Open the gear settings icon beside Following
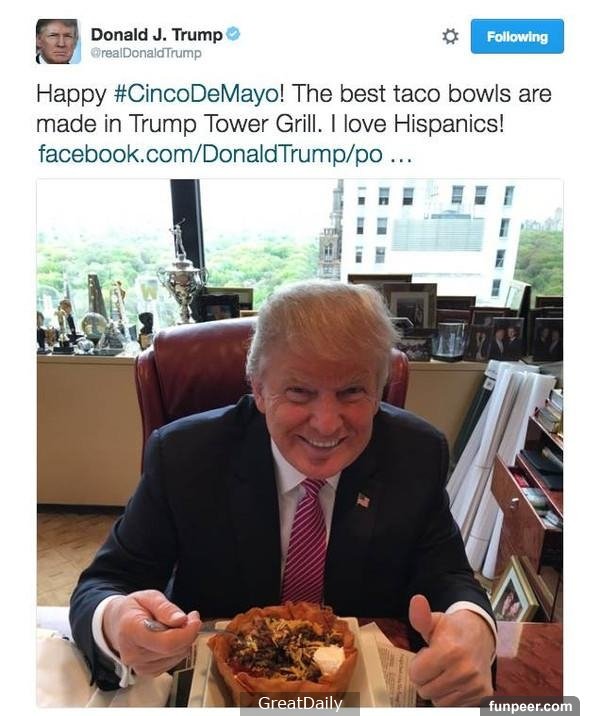The width and height of the screenshot is (600, 716). pyautogui.click(x=450, y=36)
